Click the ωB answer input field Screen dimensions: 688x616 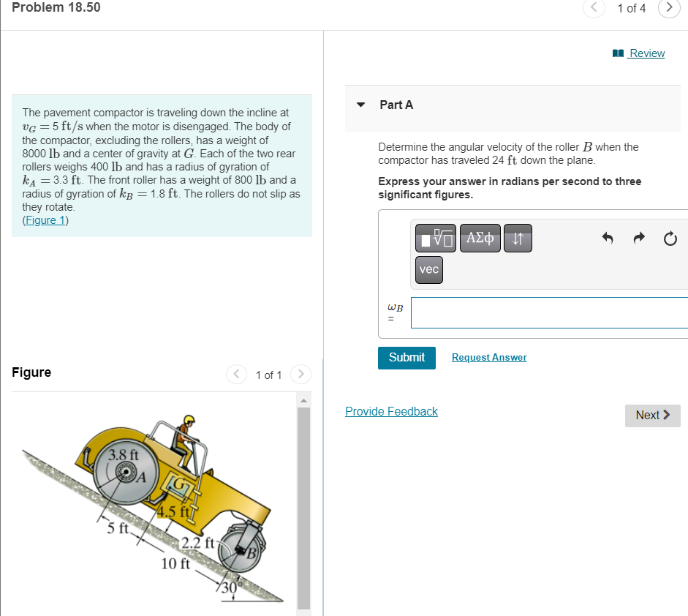pyautogui.click(x=549, y=312)
